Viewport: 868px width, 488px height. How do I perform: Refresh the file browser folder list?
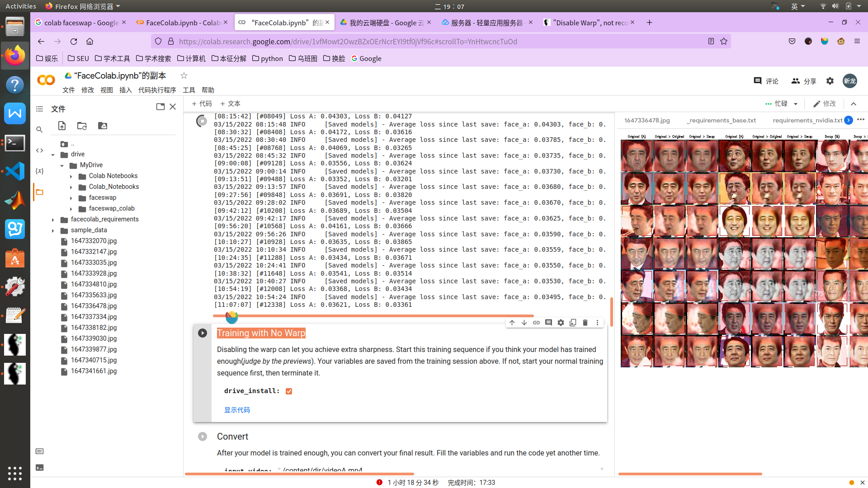(x=82, y=126)
